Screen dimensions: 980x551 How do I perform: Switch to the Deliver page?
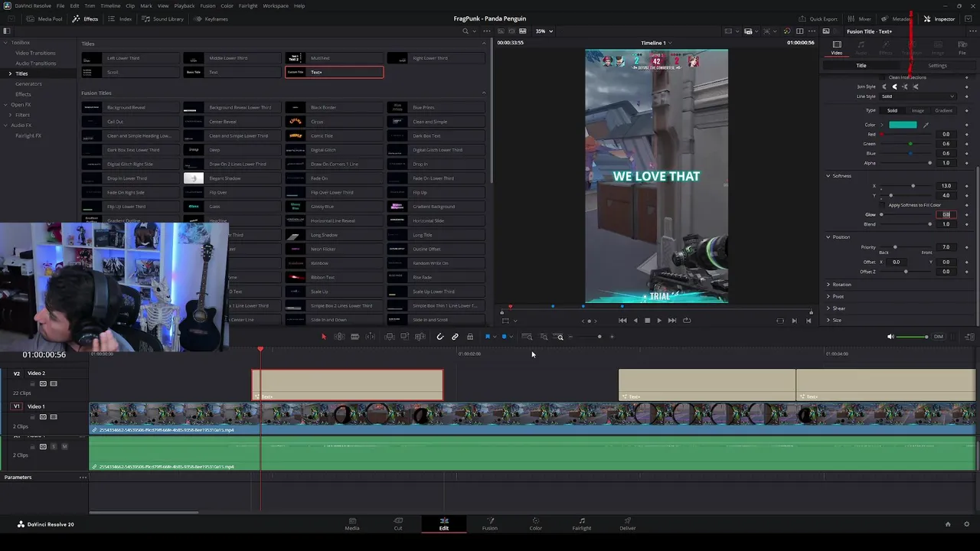click(628, 524)
